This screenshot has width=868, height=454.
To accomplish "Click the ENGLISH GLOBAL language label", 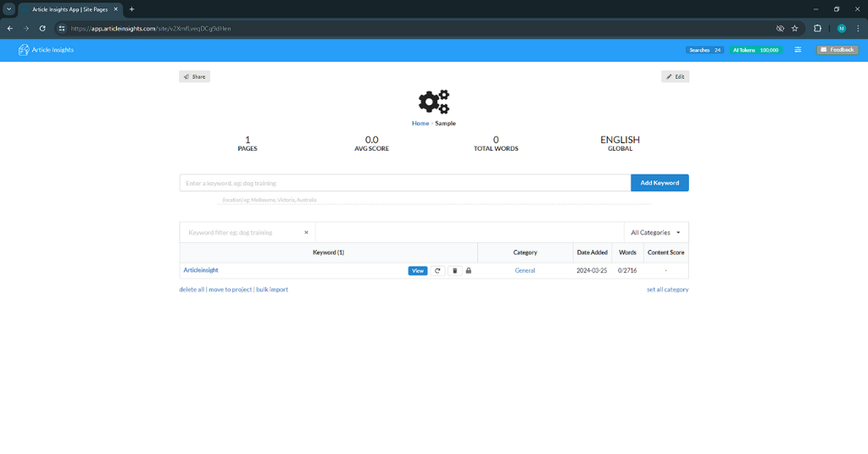I will pos(620,143).
